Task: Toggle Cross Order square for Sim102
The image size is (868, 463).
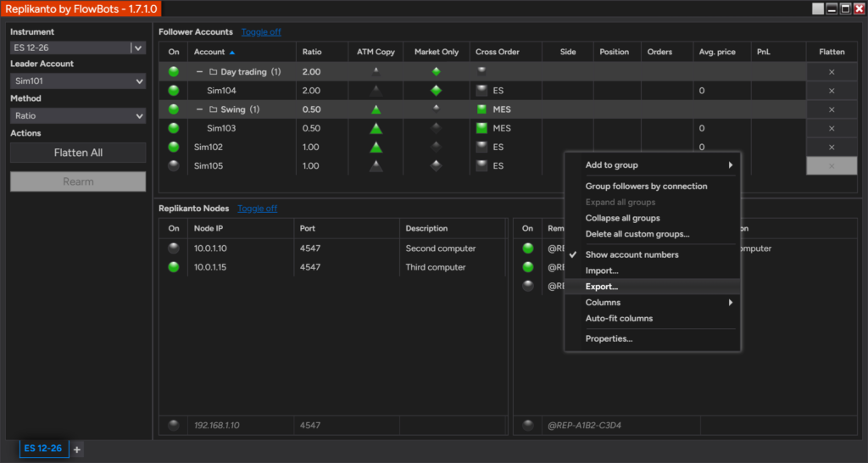Action: 481,147
